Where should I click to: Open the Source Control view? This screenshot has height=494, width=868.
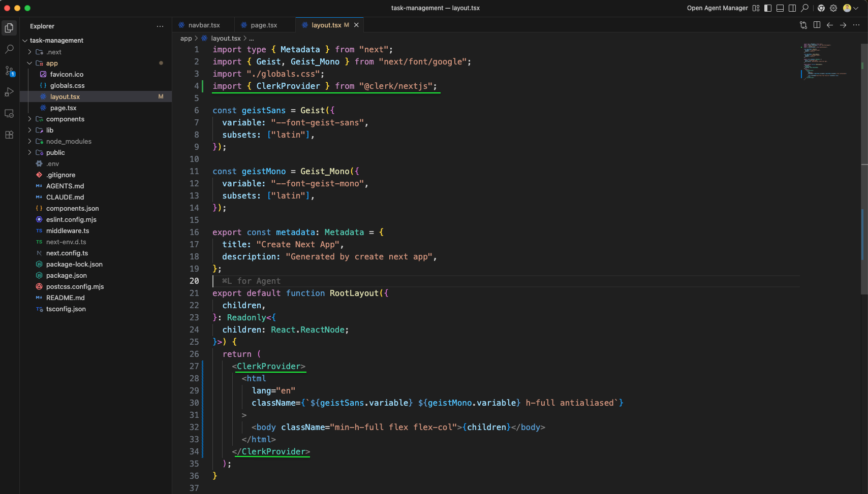(9, 71)
